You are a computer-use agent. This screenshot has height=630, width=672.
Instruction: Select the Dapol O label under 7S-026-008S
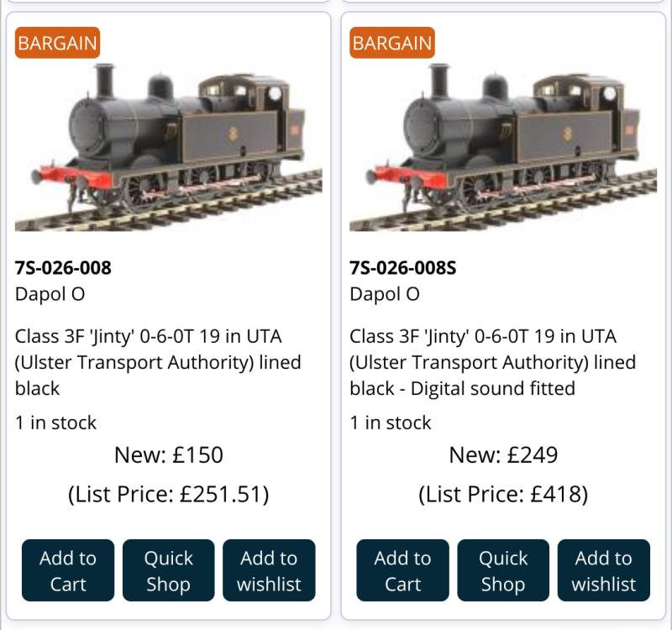[x=384, y=294]
